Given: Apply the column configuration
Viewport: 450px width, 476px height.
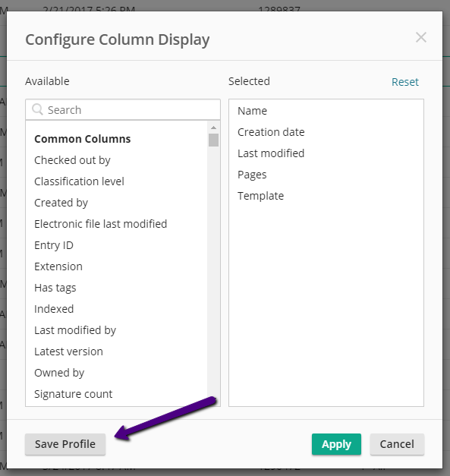Looking at the screenshot, I should 336,444.
